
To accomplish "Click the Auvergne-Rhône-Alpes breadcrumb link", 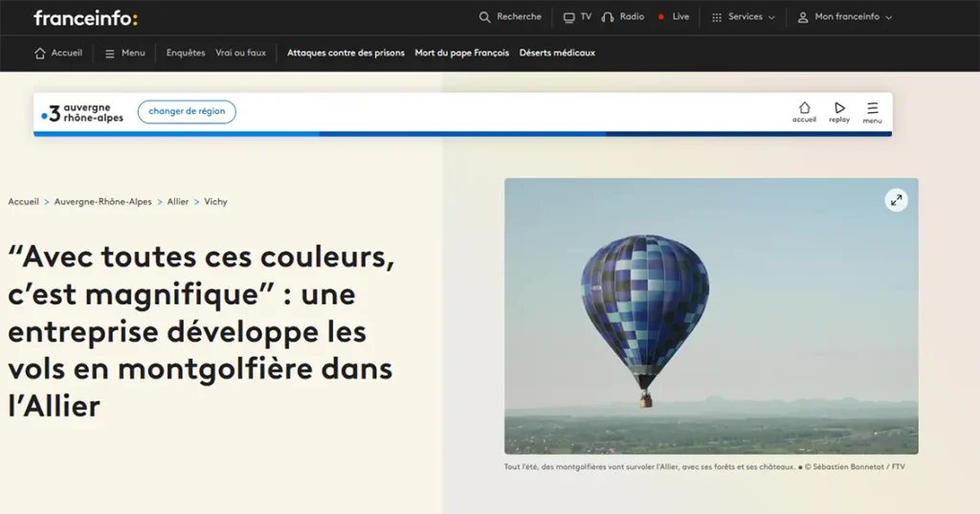I will coord(103,201).
